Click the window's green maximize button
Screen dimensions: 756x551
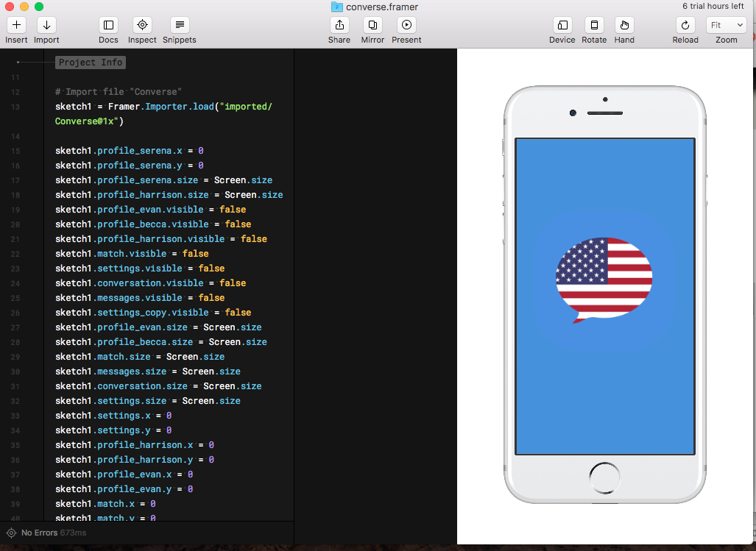(39, 7)
